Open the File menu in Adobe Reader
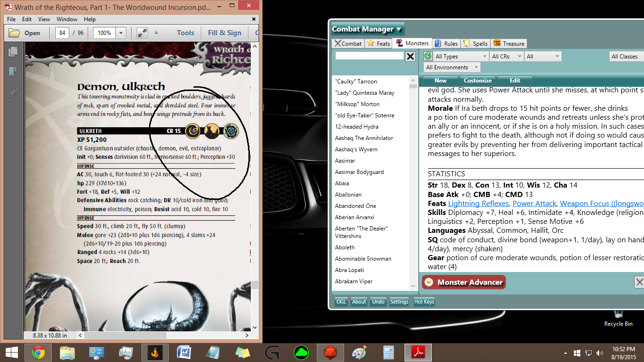 [x=11, y=19]
